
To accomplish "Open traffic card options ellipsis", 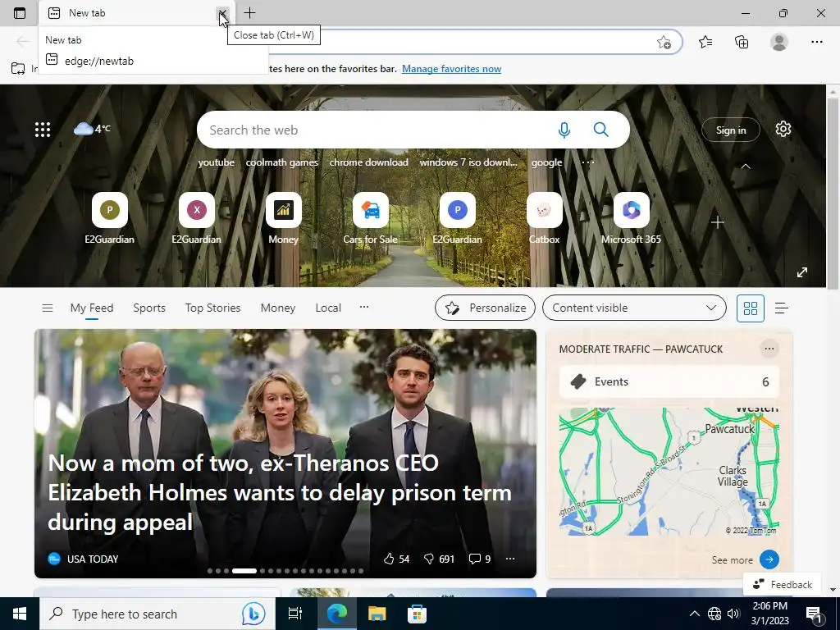I will coord(769,349).
